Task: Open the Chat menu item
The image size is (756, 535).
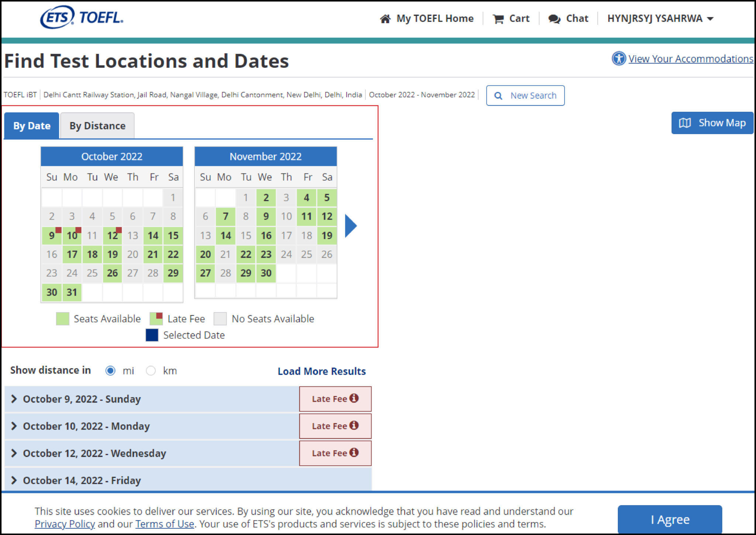Action: click(568, 18)
